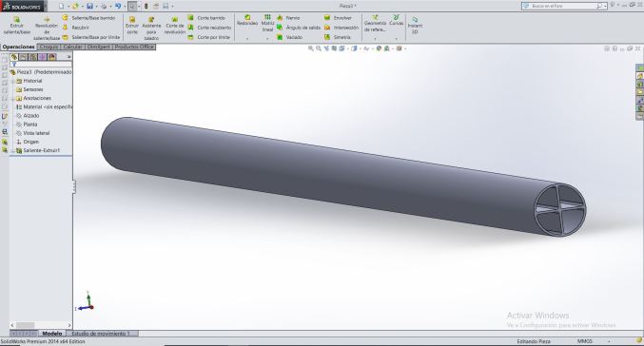Choose the Nervio rib tool

coord(288,18)
